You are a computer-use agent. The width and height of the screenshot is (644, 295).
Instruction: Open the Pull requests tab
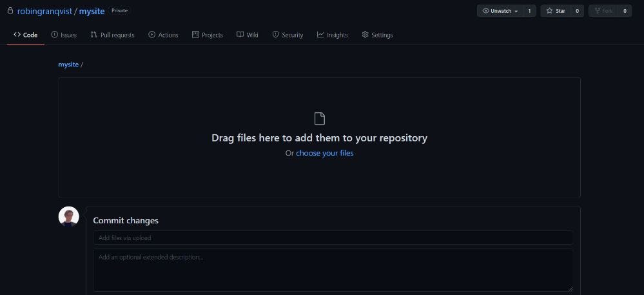[x=112, y=35]
